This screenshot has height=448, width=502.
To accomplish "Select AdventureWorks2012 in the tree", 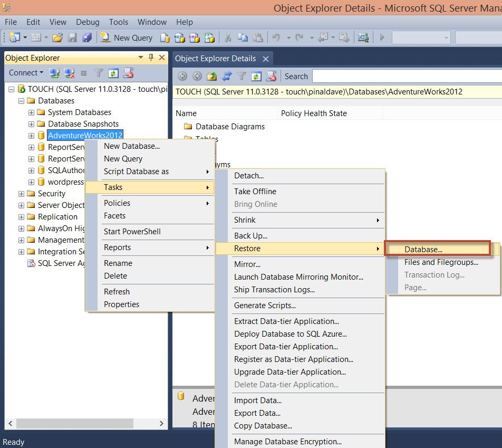I will tap(85, 136).
